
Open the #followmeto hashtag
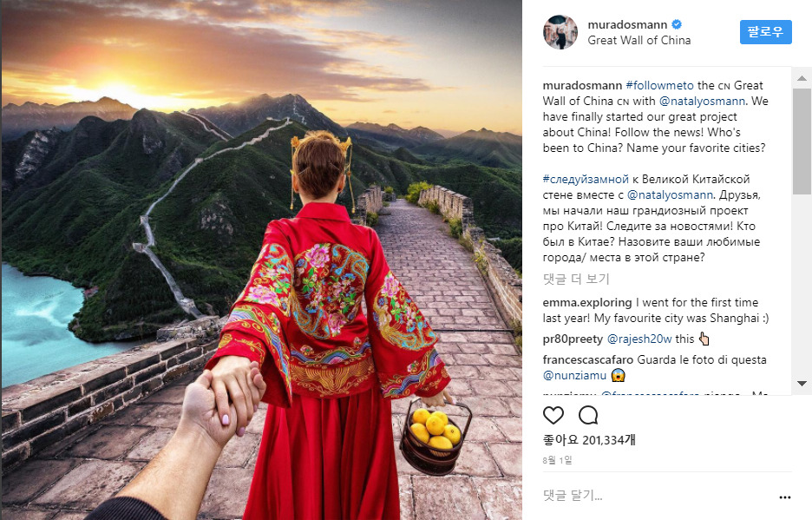pyautogui.click(x=659, y=85)
